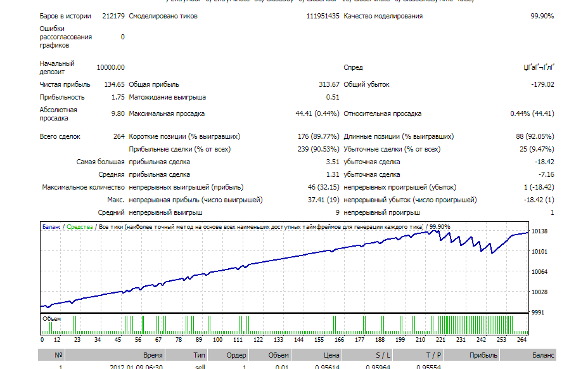The image size is (588, 369).
Task: Click the chart axis label 10064
Action: coord(540,272)
